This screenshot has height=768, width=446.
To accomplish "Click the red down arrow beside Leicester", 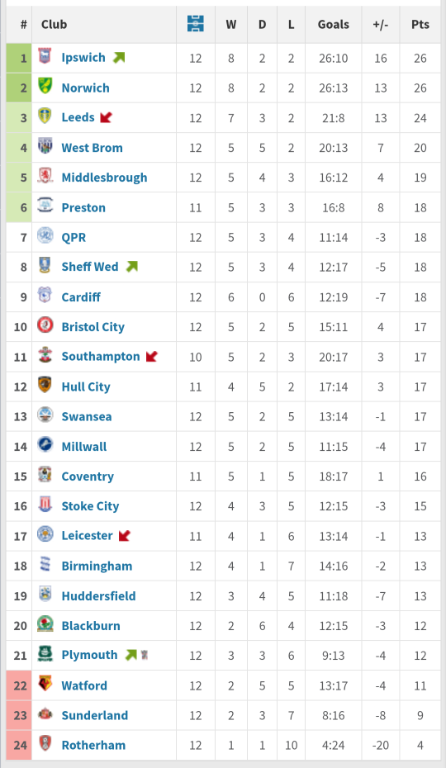I will (x=124, y=536).
